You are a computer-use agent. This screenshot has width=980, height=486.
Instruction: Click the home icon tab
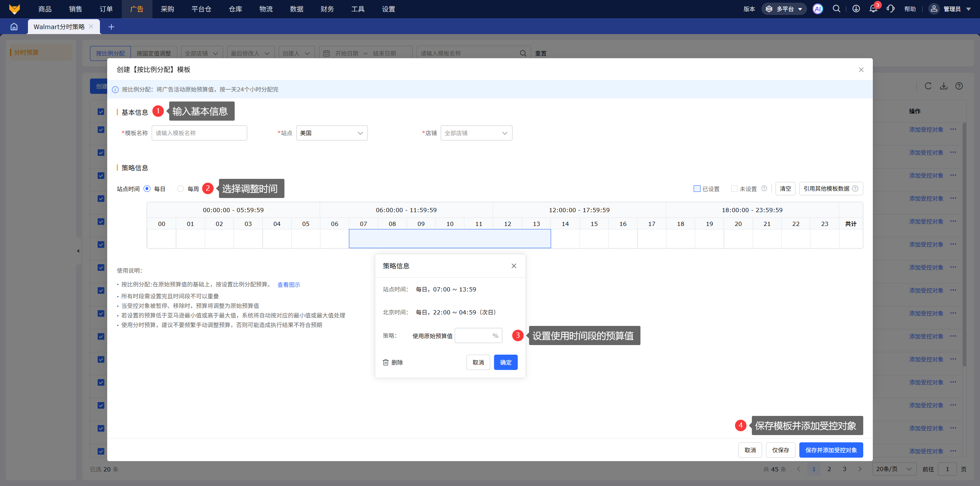(x=14, y=27)
